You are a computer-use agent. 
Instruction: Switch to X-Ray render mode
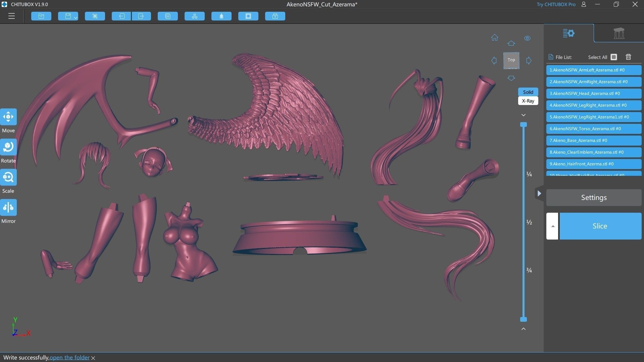tap(528, 101)
